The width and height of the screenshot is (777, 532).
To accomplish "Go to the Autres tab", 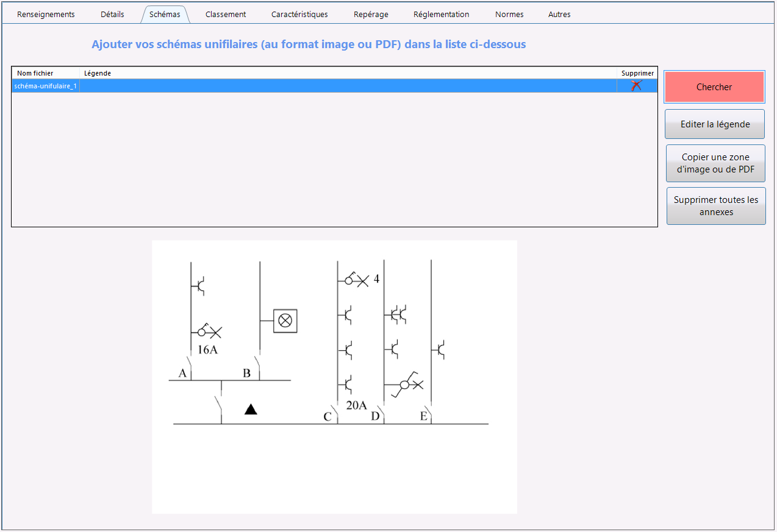I will (x=559, y=14).
